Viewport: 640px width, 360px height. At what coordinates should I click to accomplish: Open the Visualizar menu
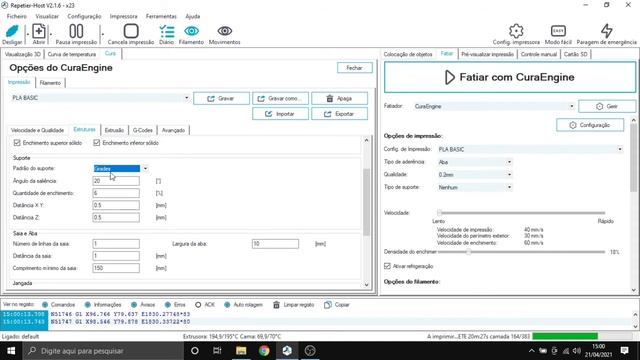[x=47, y=16]
